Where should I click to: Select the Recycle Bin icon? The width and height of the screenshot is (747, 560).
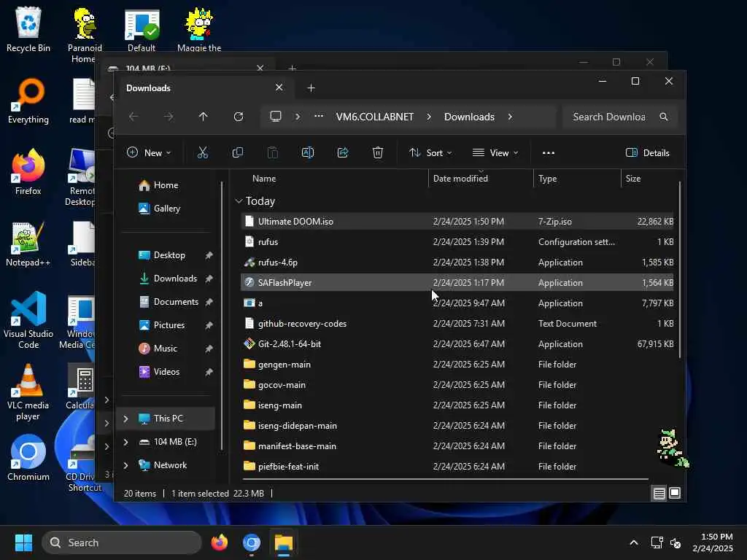pyautogui.click(x=28, y=29)
